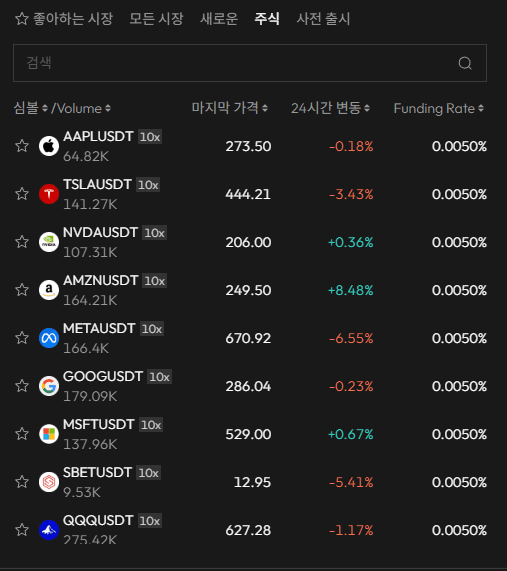
Task: Favorite QQQUSDT with its star icon
Action: coord(22,530)
